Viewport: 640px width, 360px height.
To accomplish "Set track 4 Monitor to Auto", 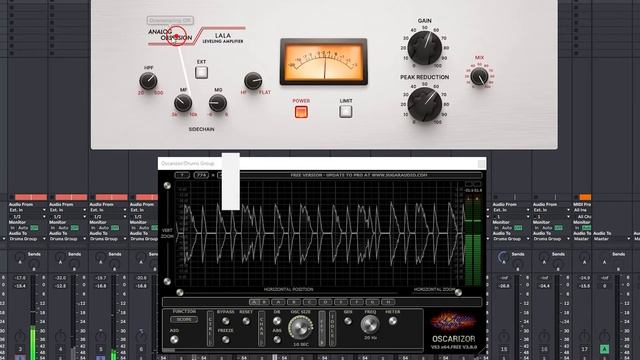I will pos(63,228).
